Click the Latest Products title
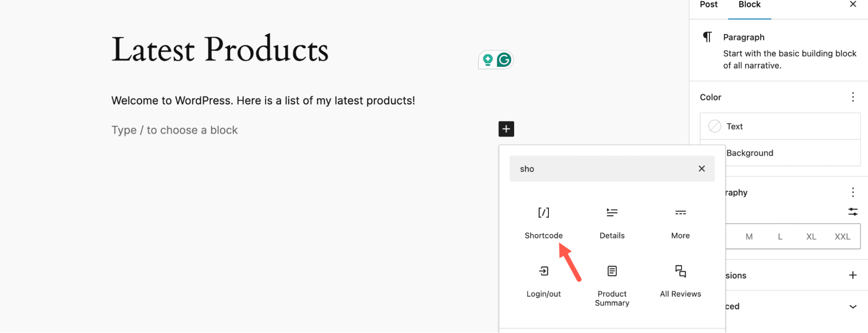868x333 pixels. [x=220, y=49]
